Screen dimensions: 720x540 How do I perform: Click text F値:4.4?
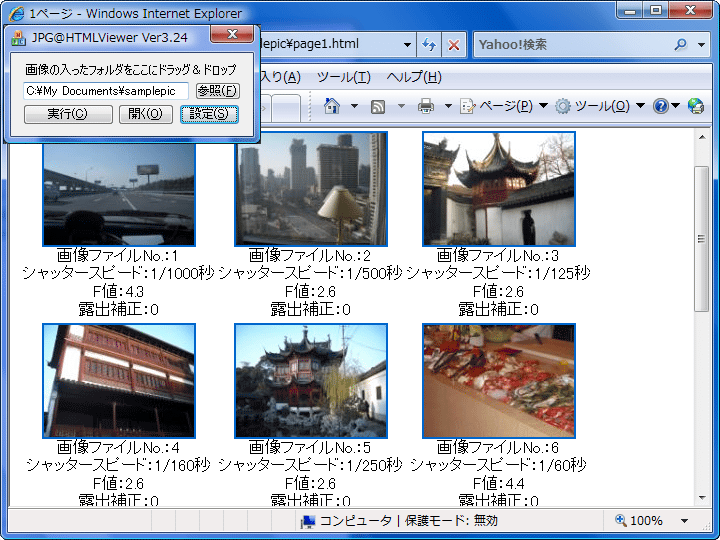click(499, 484)
